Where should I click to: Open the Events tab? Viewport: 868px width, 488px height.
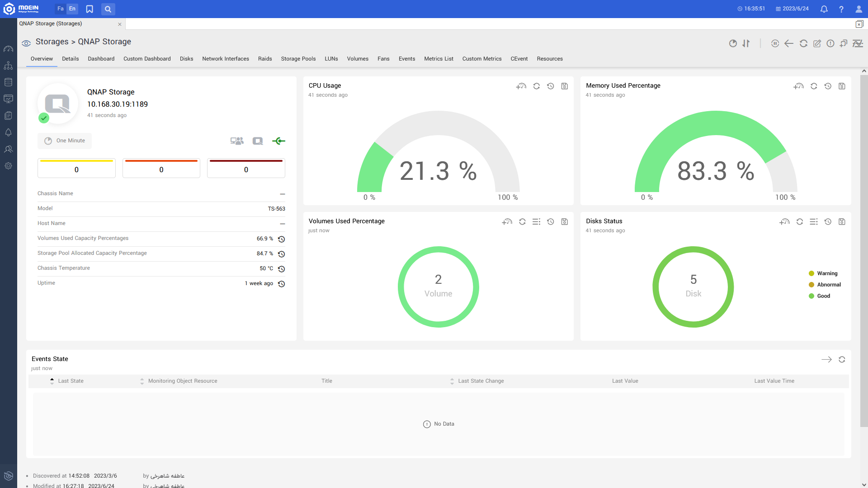[407, 59]
